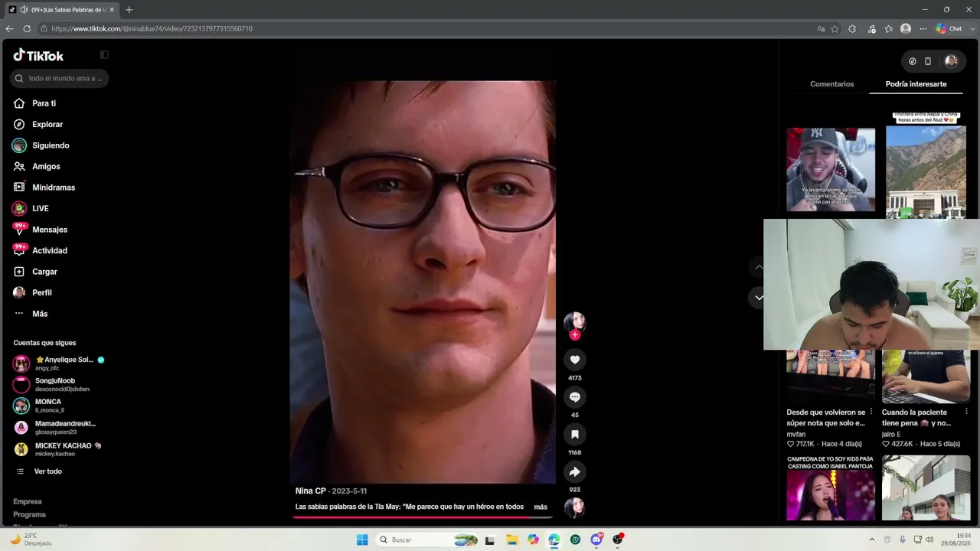980x551 pixels.
Task: Open File Explorer from the taskbar
Action: click(511, 540)
